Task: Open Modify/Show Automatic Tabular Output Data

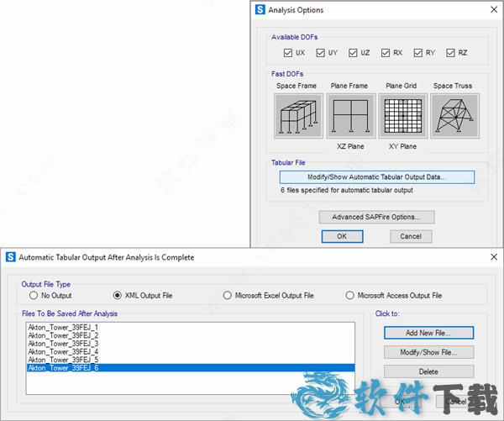Action: pyautogui.click(x=376, y=177)
